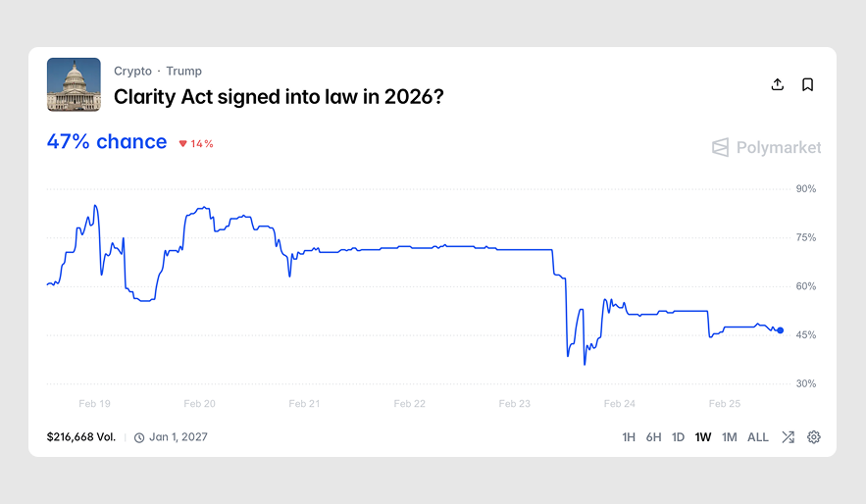Click the red down-triangle change indicator
The image size is (866, 504).
coord(182,144)
